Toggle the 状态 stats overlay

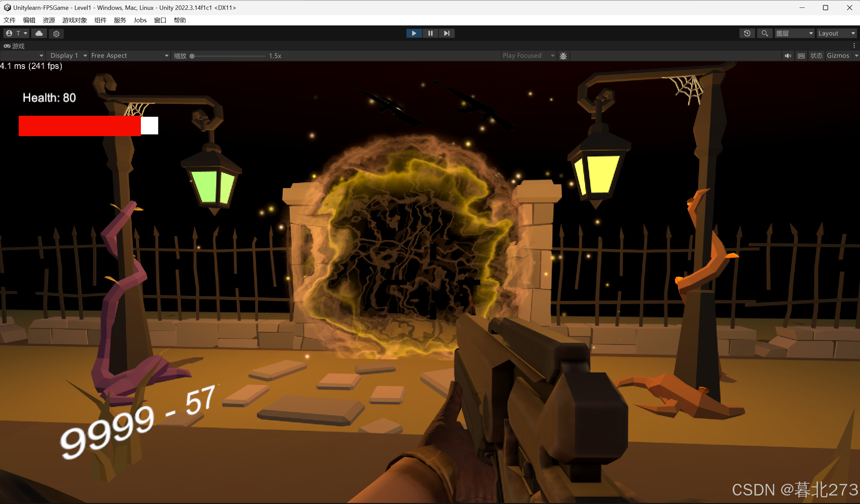point(816,56)
